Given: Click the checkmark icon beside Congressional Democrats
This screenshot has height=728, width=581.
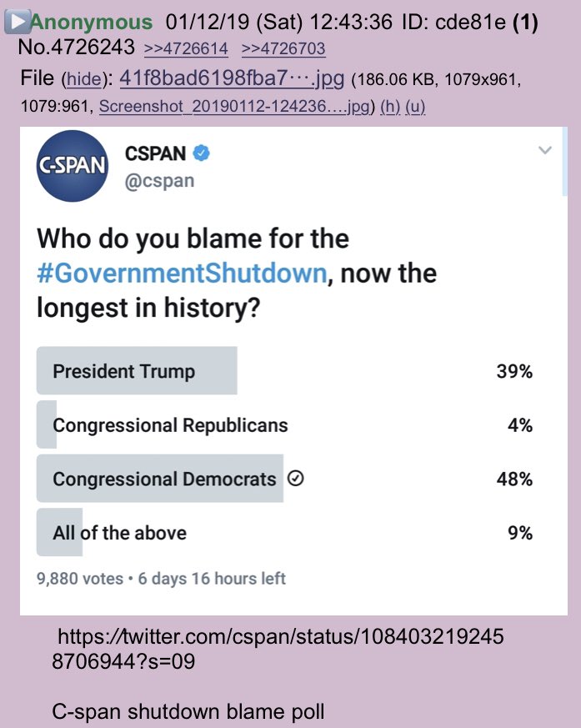Looking at the screenshot, I should coord(295,479).
